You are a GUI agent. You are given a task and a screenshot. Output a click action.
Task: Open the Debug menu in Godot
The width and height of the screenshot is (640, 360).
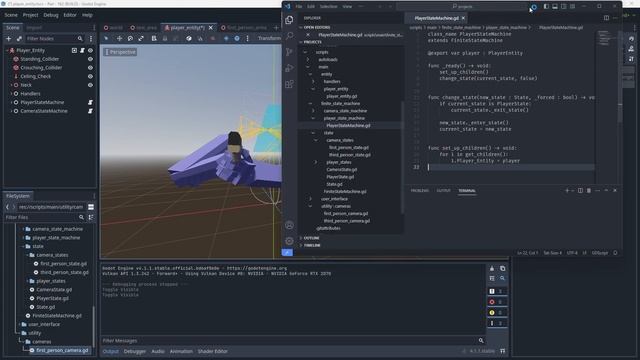click(x=51, y=15)
